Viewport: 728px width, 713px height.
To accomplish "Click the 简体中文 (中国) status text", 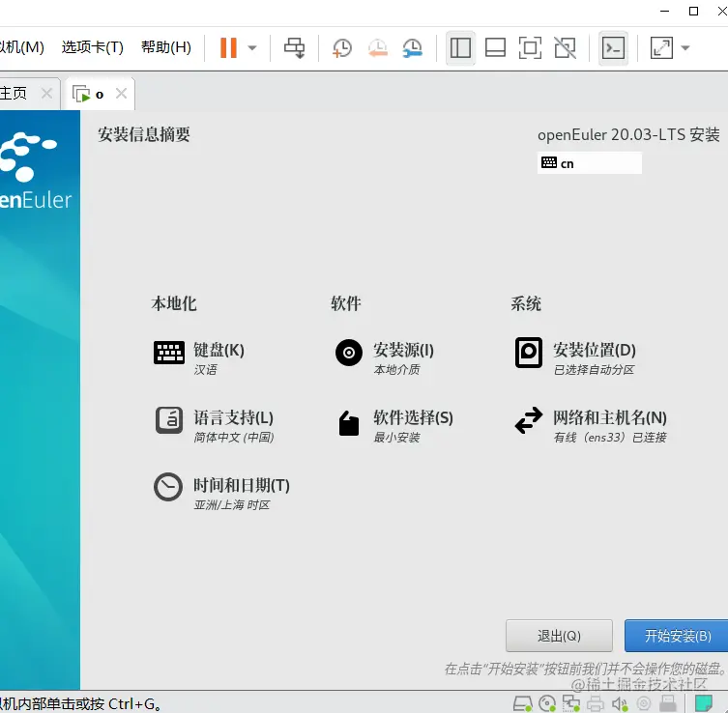I will [x=234, y=437].
